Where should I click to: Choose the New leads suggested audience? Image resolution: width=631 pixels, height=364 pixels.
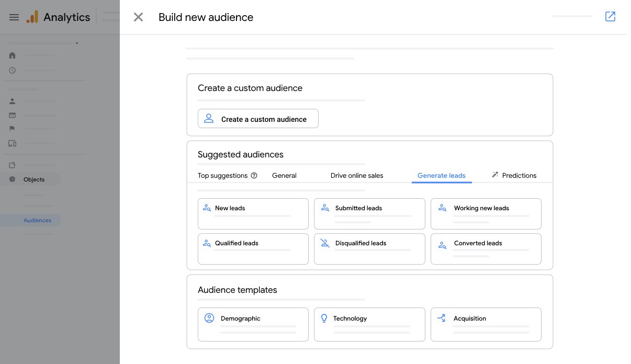click(x=253, y=213)
